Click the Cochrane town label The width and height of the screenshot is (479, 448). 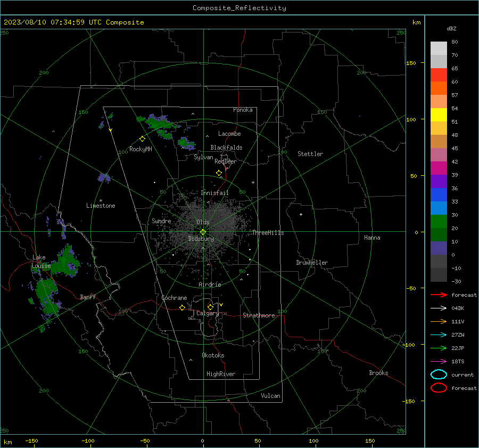tap(174, 298)
